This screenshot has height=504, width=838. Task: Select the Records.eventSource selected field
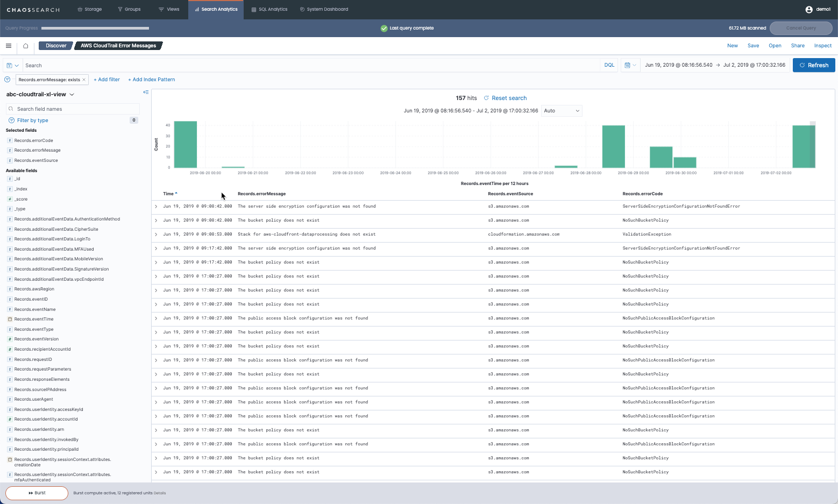click(x=36, y=160)
